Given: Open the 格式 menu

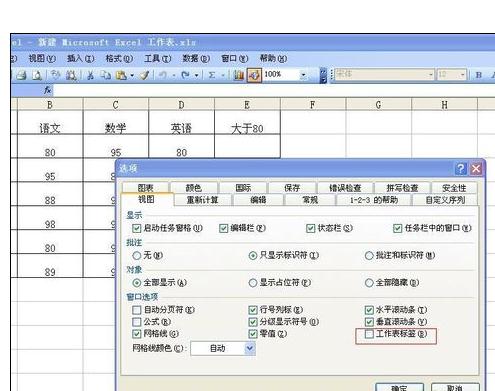Looking at the screenshot, I should tap(119, 59).
